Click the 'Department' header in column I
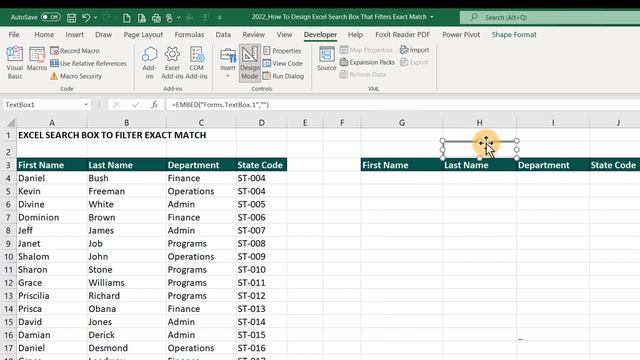The height and width of the screenshot is (360, 640). pyautogui.click(x=553, y=165)
